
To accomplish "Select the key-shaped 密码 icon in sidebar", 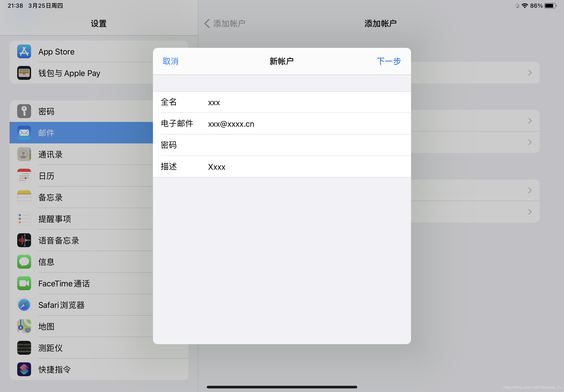I will pyautogui.click(x=24, y=111).
